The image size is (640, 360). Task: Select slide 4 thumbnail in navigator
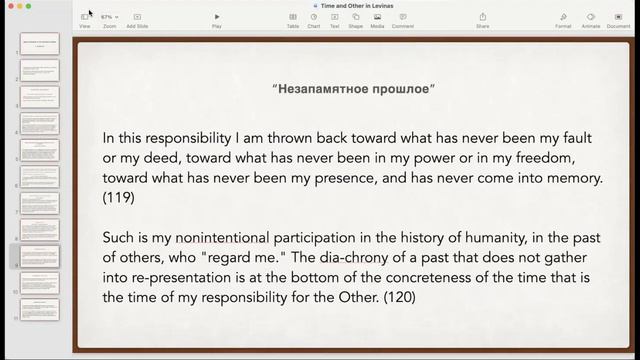pyautogui.click(x=40, y=123)
